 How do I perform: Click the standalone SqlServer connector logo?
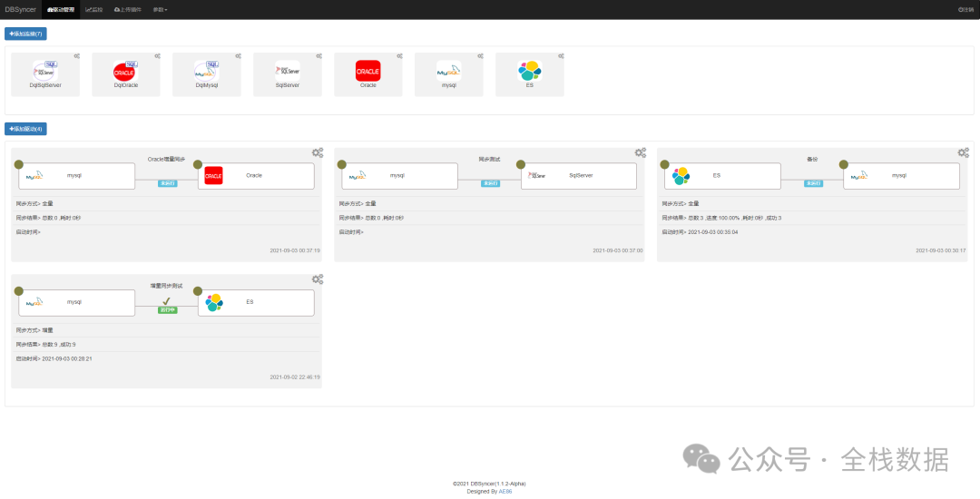point(287,71)
